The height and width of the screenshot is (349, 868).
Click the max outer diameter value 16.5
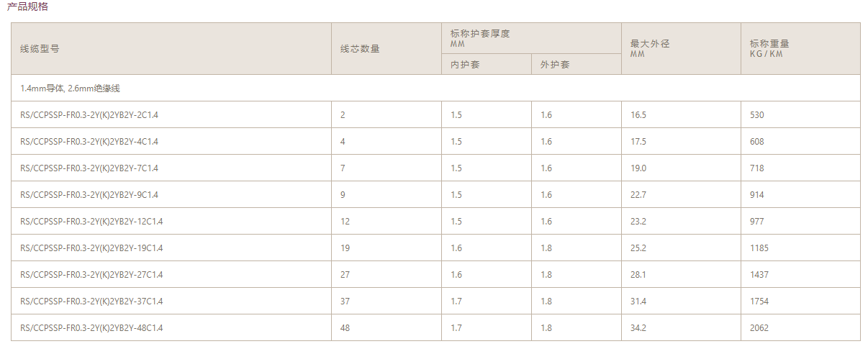tap(638, 115)
